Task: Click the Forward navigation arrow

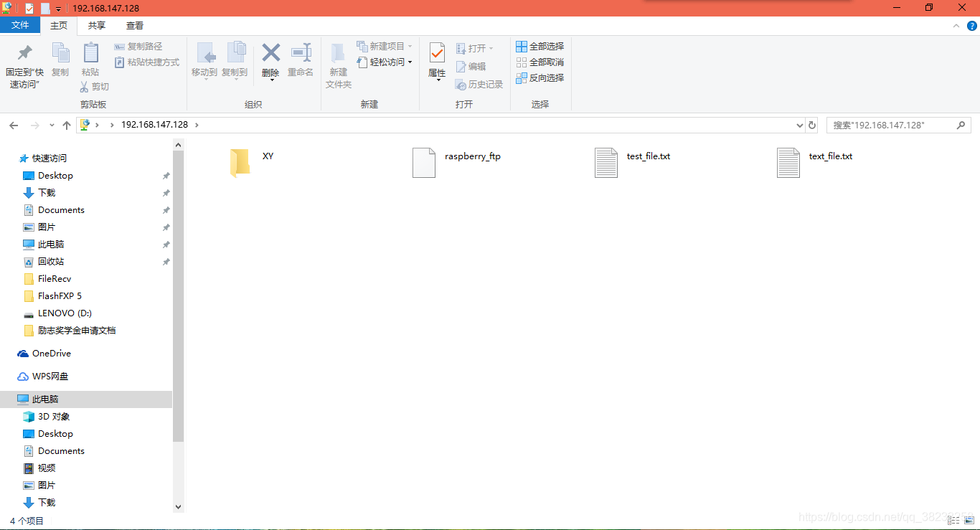Action: (x=34, y=125)
